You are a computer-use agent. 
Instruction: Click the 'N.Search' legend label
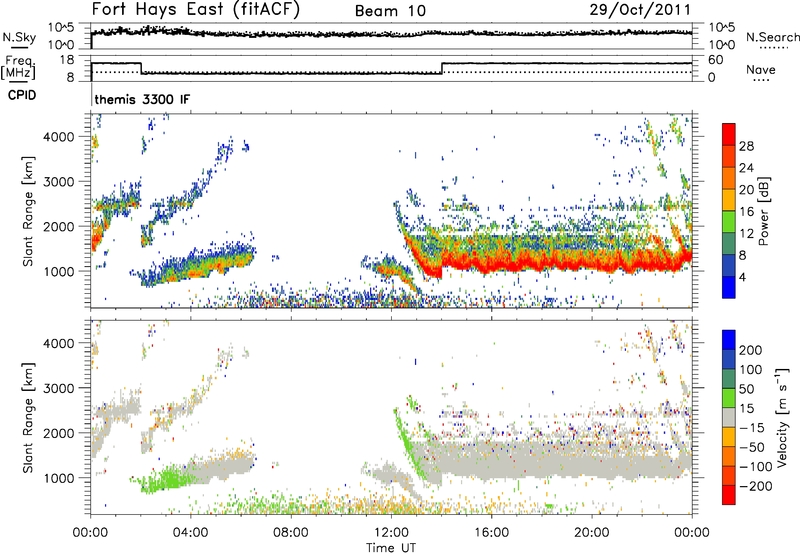[x=773, y=37]
